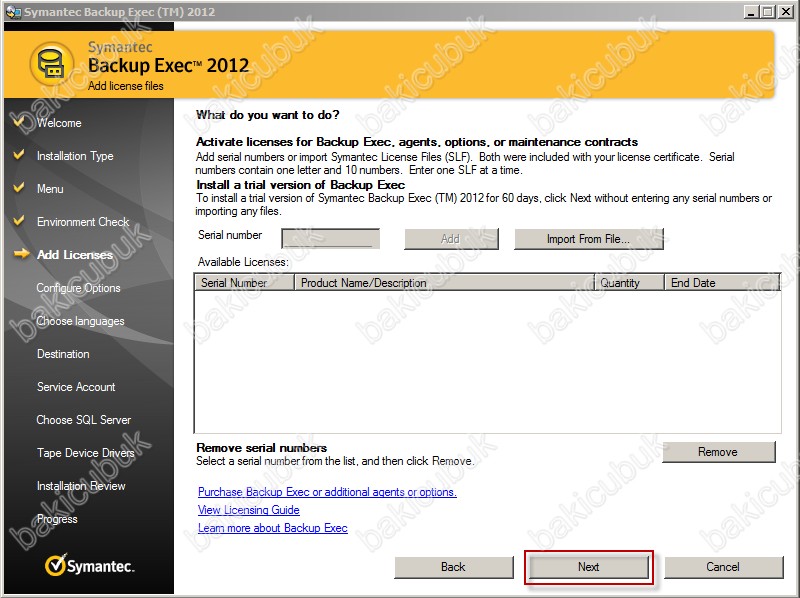Open Learn more about Backup Exec link
The image size is (800, 598).
tap(272, 528)
